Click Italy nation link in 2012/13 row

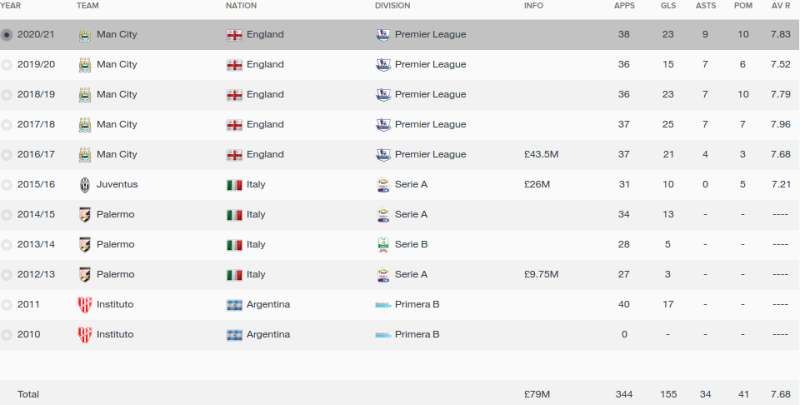(256, 274)
